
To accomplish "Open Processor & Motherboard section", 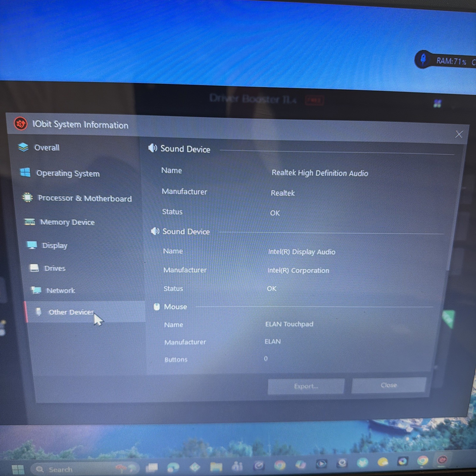I will (85, 198).
